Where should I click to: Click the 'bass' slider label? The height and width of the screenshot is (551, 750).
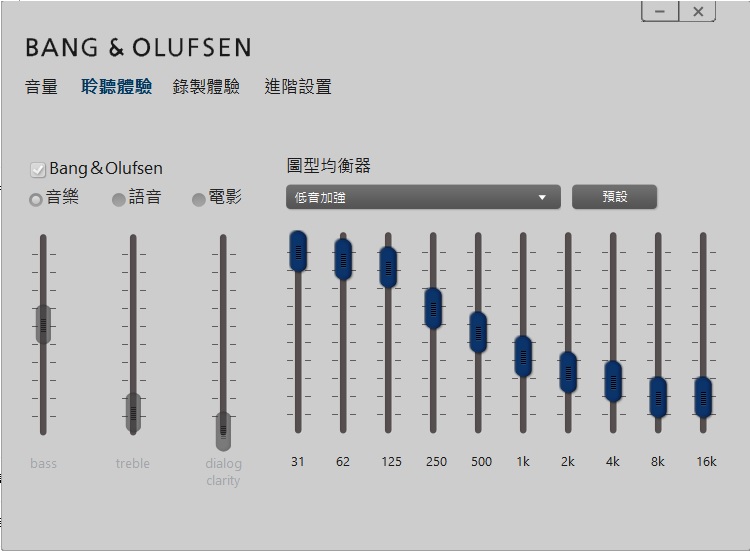pyautogui.click(x=44, y=463)
